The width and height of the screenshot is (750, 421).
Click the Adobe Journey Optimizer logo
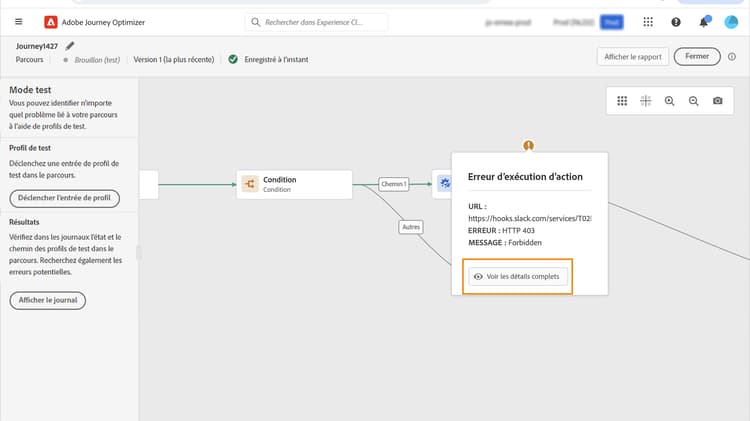tap(51, 21)
